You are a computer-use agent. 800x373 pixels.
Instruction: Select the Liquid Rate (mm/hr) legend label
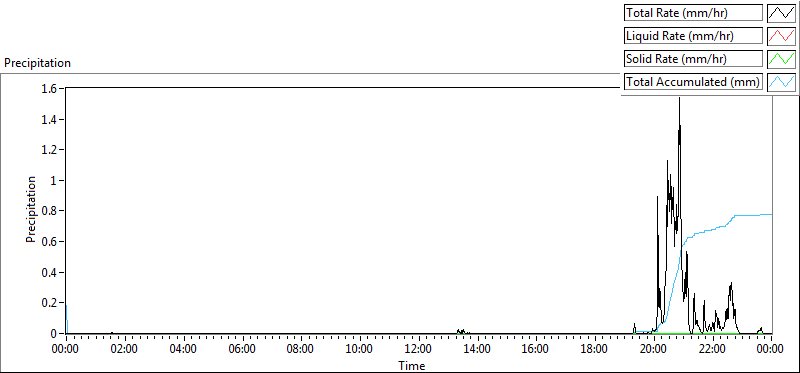(693, 36)
